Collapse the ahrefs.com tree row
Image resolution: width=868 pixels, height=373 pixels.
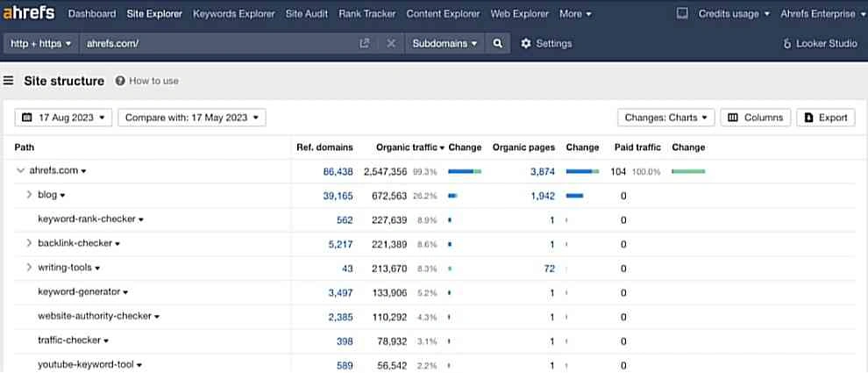tap(20, 171)
